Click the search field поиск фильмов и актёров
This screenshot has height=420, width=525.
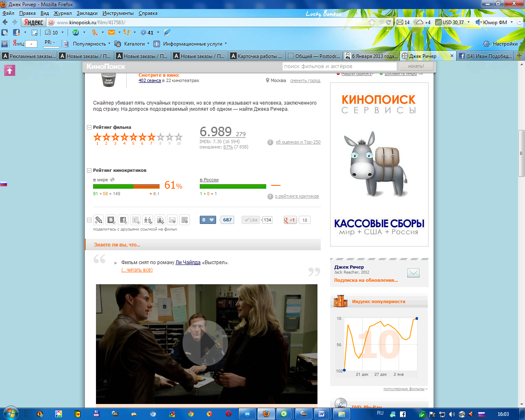click(340, 66)
